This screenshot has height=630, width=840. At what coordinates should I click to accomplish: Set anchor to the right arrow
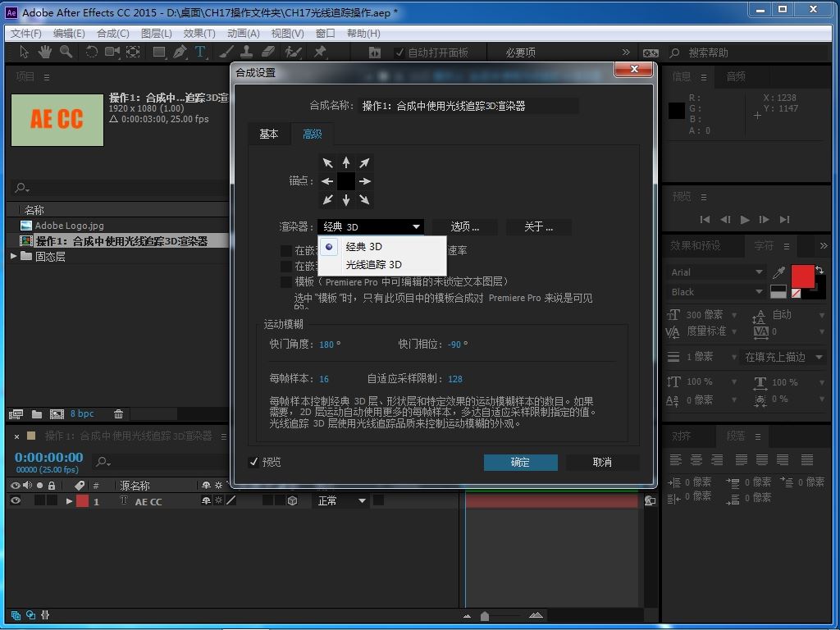point(365,181)
